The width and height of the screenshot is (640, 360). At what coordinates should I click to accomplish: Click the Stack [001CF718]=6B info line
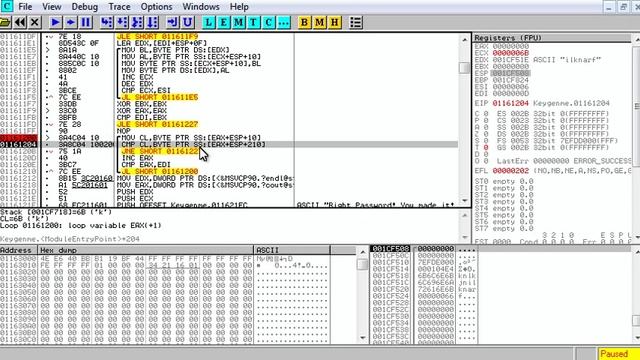56,212
